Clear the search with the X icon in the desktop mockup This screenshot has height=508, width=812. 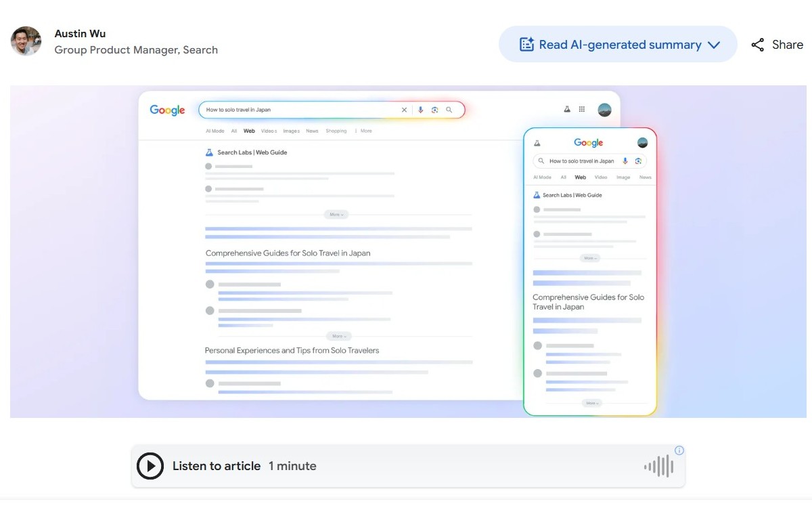pyautogui.click(x=405, y=110)
